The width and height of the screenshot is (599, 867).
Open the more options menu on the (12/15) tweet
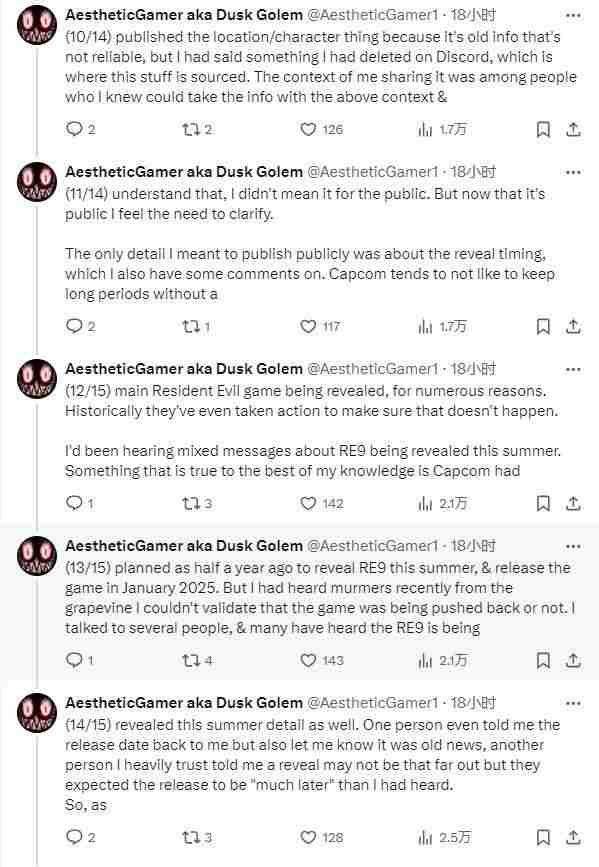point(573,367)
